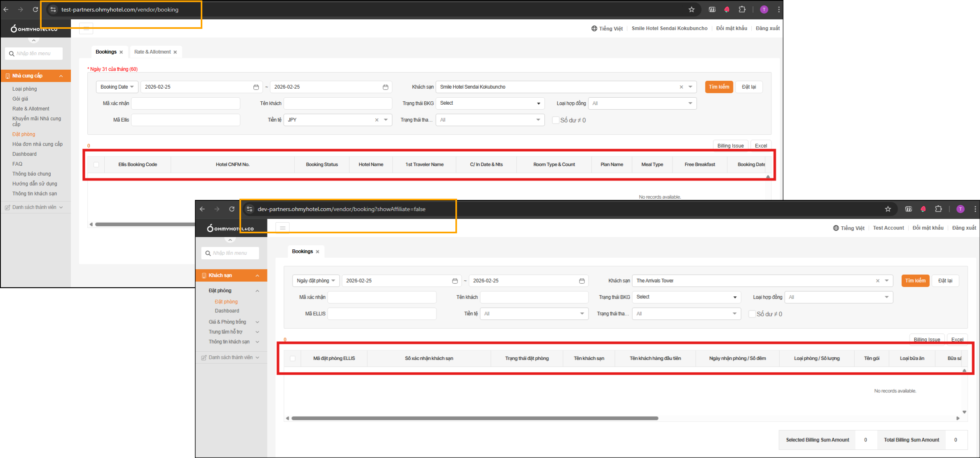Check the select-all box beside 'Mã đặt phòng ELLIS'

[293, 358]
